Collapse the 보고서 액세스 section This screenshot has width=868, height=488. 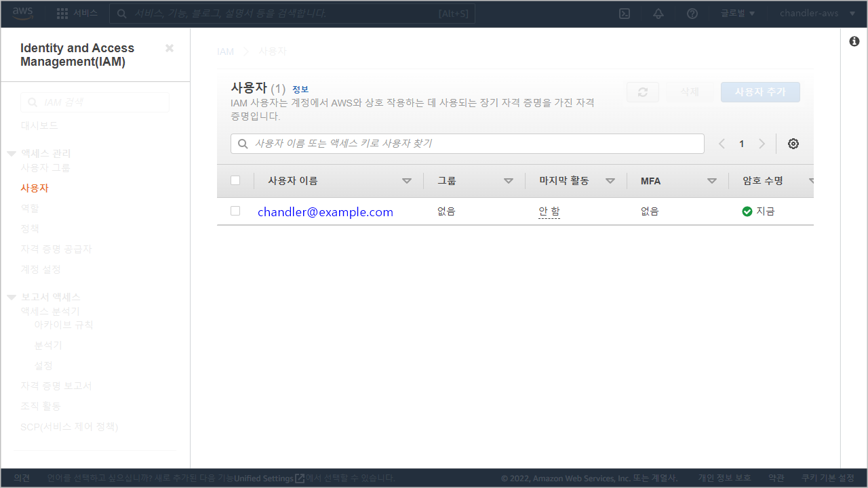12,298
